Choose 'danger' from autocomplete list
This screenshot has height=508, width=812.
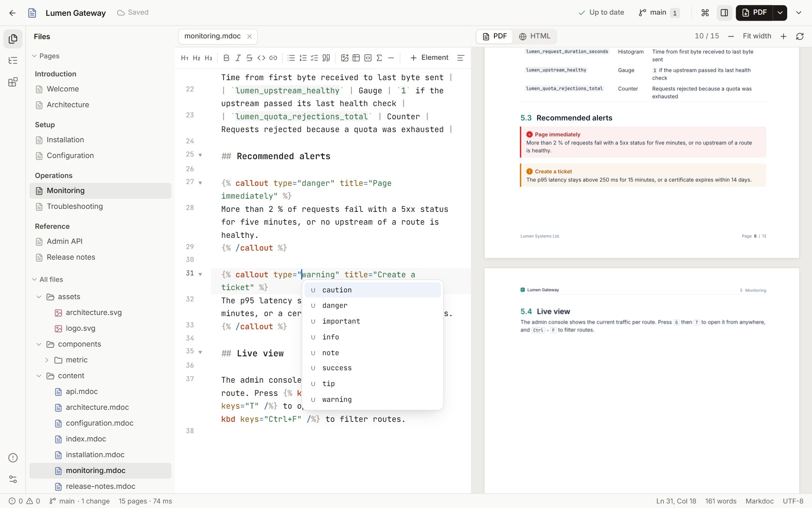coord(373,306)
